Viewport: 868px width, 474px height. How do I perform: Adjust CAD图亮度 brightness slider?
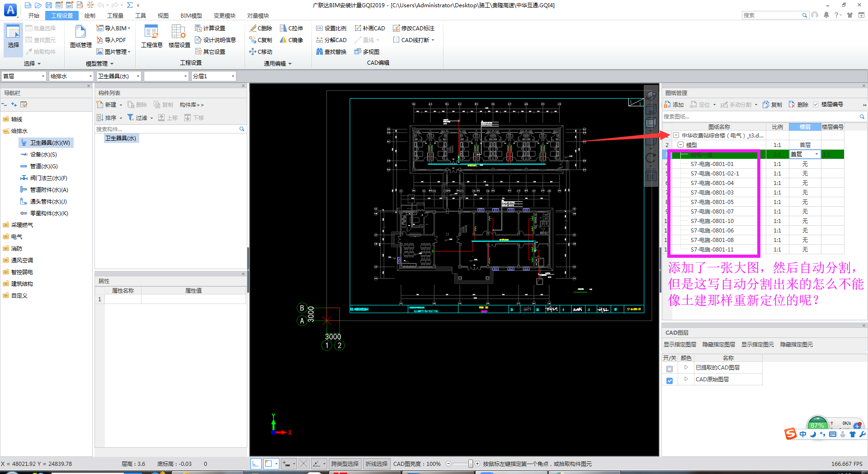pos(471,464)
